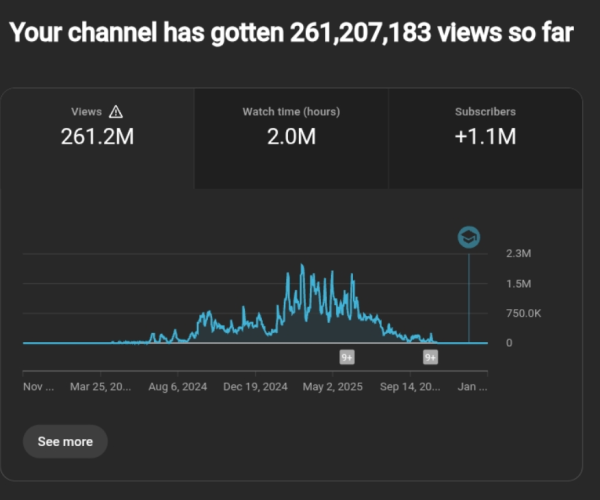Open the 9+ badge below May 2, 2025
This screenshot has width=600, height=500.
(x=347, y=357)
